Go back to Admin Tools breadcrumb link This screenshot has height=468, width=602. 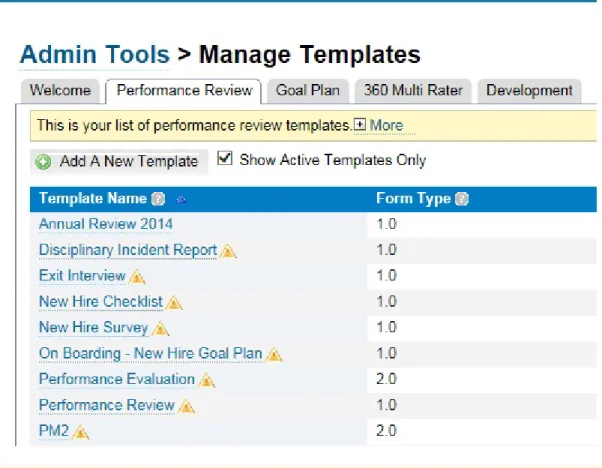tap(95, 55)
